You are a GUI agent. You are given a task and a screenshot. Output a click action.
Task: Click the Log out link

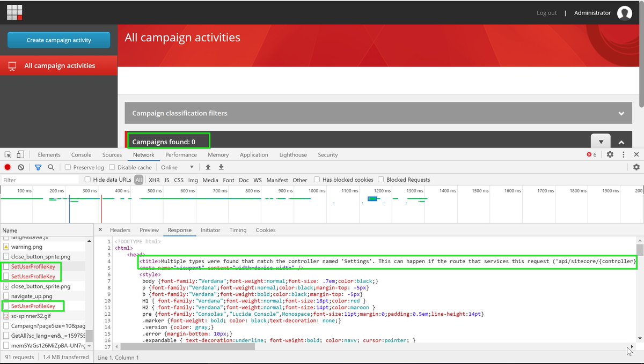click(x=547, y=13)
